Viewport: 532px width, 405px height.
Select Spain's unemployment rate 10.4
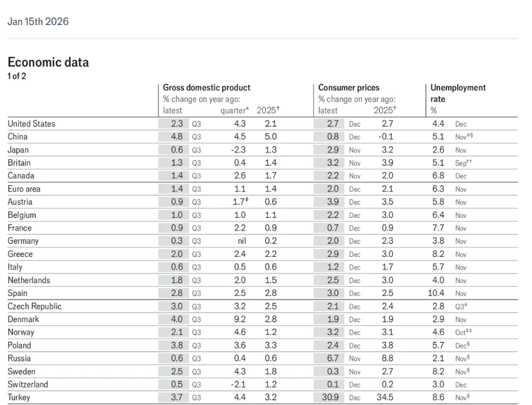point(436,293)
